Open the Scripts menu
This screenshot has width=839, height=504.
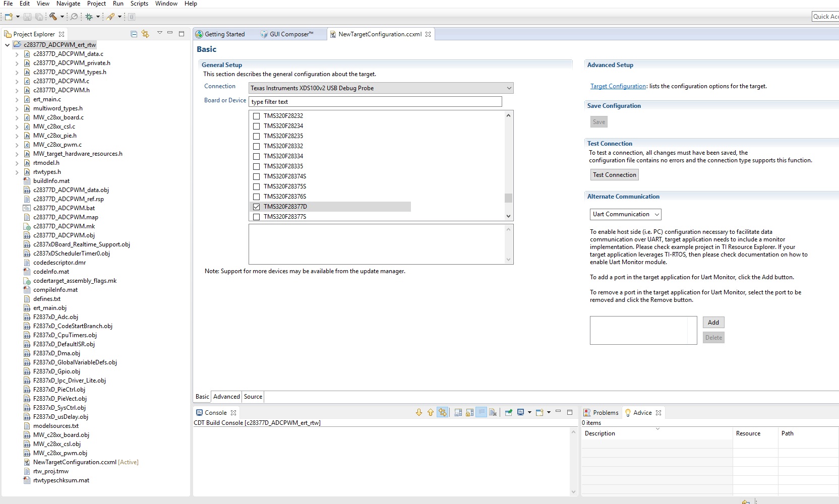pyautogui.click(x=139, y=4)
